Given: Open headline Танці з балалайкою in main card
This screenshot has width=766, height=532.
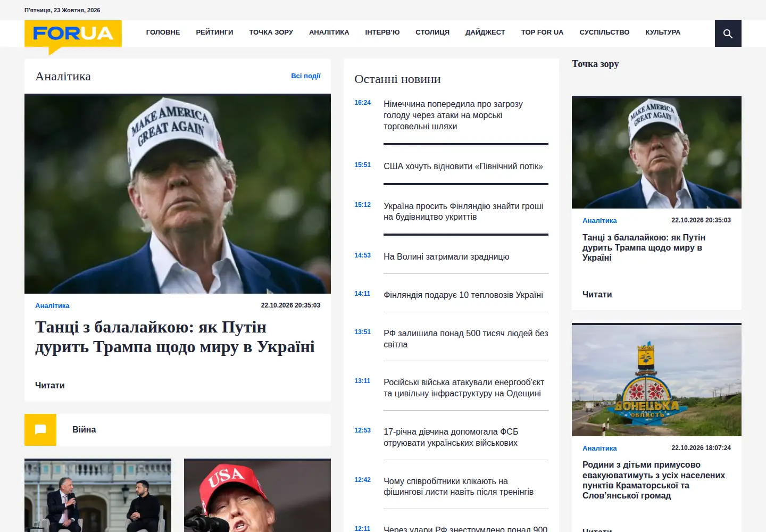Looking at the screenshot, I should 175,337.
